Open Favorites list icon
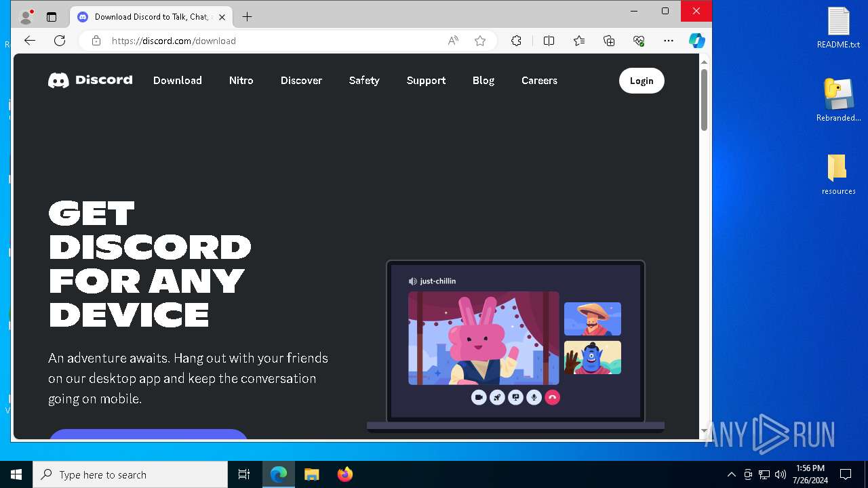This screenshot has height=488, width=868. pos(579,41)
